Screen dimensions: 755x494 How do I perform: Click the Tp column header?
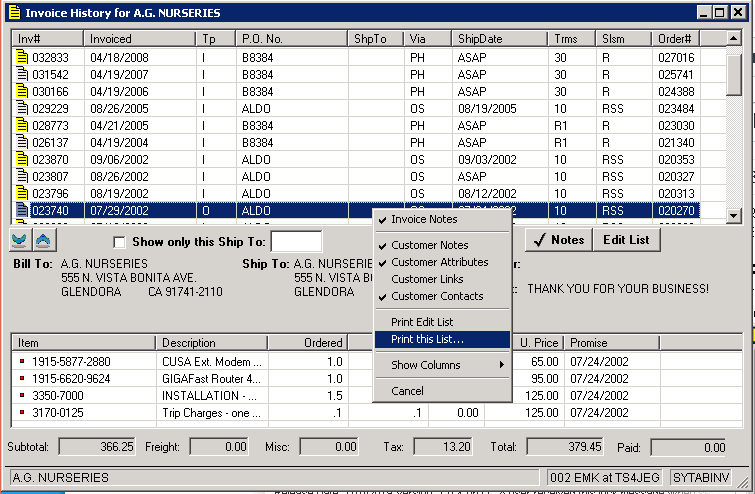(x=216, y=39)
